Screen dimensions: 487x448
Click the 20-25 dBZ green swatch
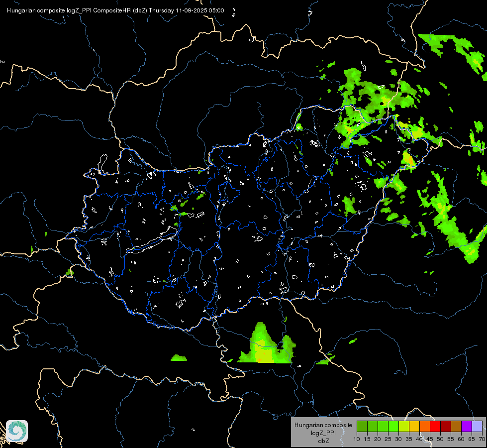(x=383, y=426)
